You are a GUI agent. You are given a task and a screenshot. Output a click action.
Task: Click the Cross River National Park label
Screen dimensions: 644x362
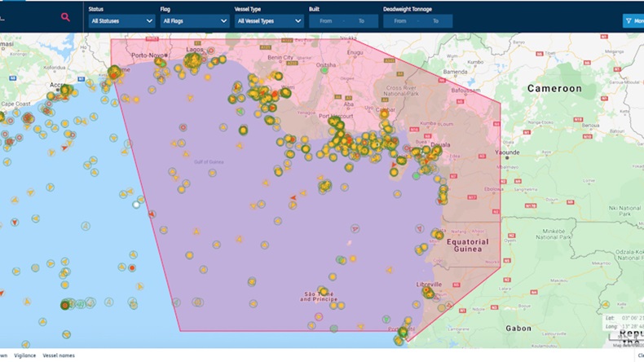(401, 90)
